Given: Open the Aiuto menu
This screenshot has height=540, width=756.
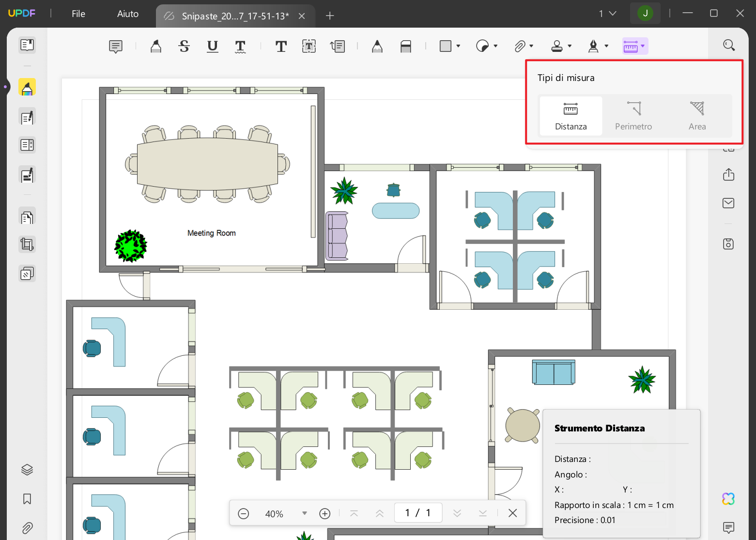Looking at the screenshot, I should [128, 14].
